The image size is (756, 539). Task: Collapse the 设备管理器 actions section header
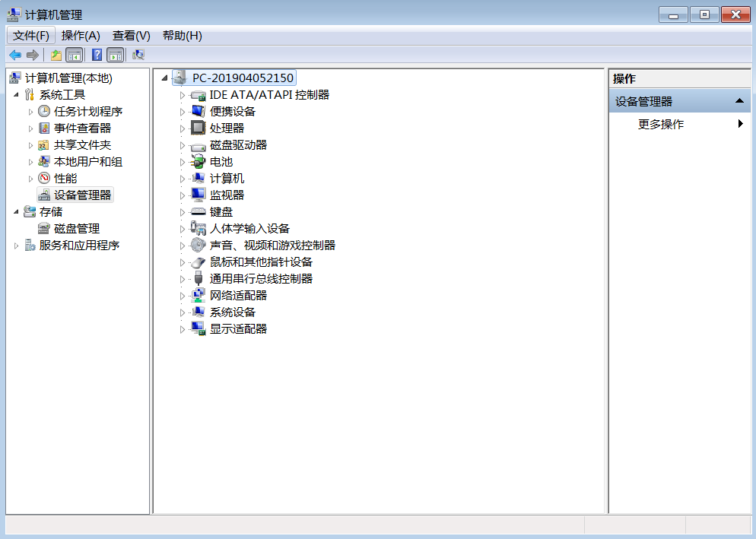pyautogui.click(x=739, y=102)
